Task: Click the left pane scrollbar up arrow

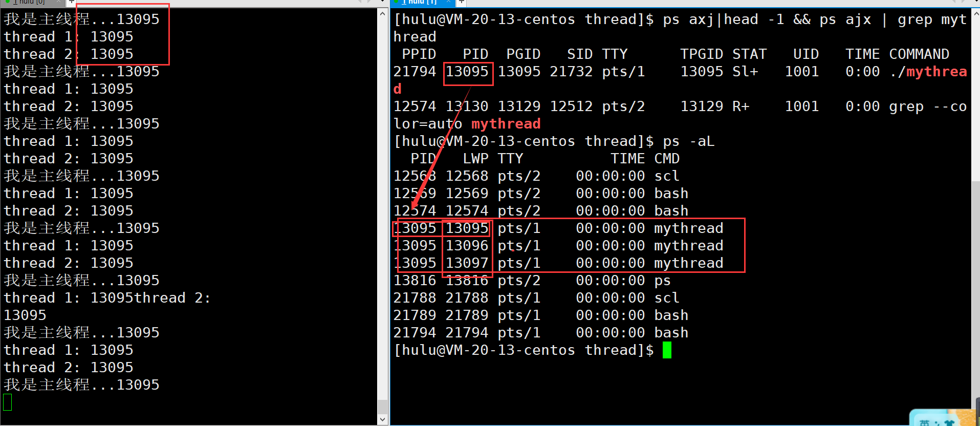Action: pos(383,14)
